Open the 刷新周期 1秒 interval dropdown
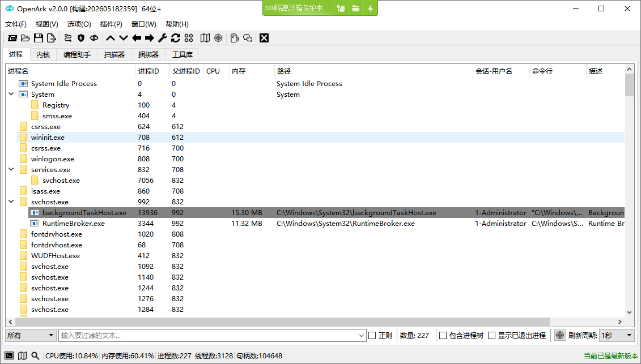Image resolution: width=641 pixels, height=364 pixels. click(x=617, y=335)
